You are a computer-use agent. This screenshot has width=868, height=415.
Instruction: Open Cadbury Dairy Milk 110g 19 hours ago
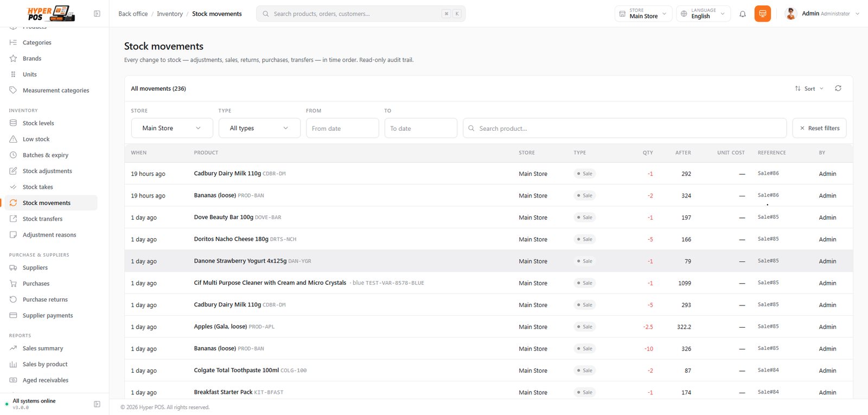point(227,174)
